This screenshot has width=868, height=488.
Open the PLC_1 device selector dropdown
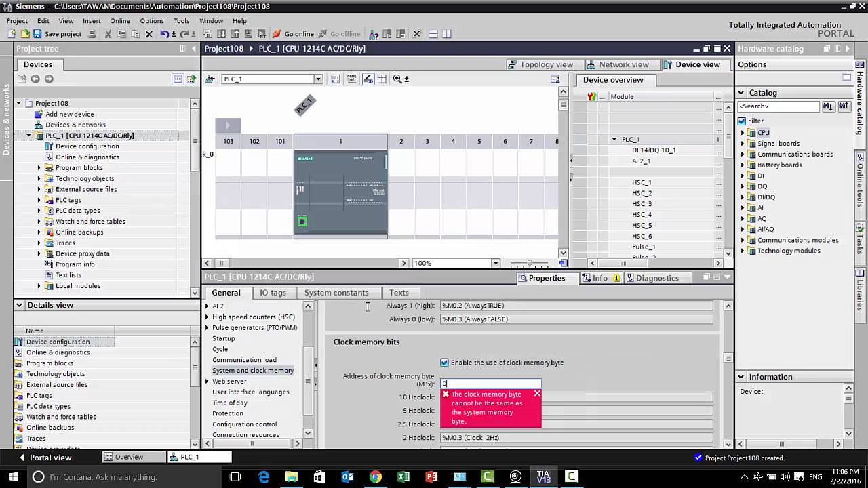pyautogui.click(x=317, y=79)
